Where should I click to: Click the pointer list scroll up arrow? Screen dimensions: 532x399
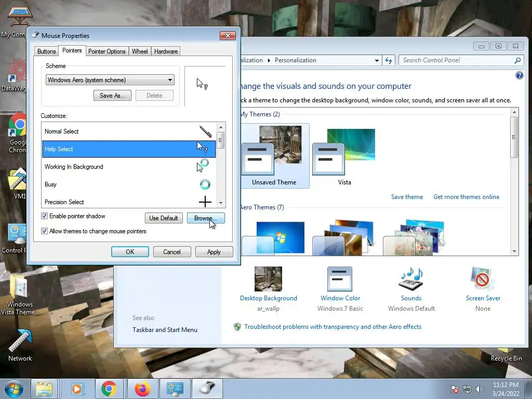(x=221, y=127)
